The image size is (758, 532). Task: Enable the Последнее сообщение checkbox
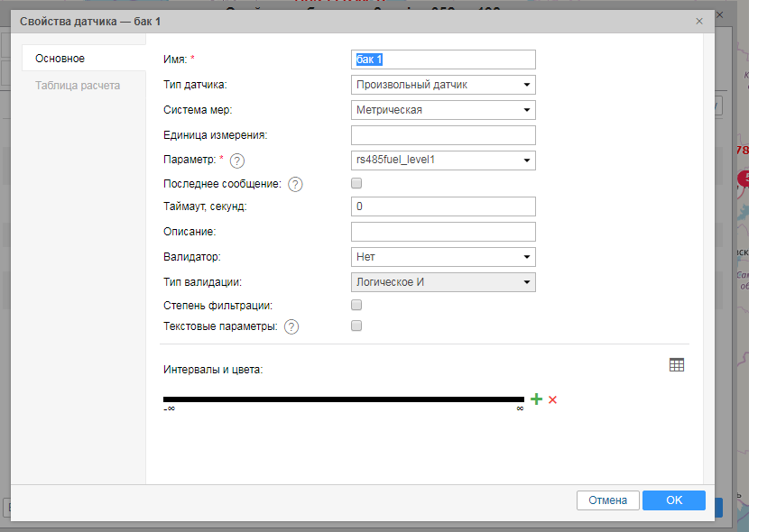click(356, 183)
